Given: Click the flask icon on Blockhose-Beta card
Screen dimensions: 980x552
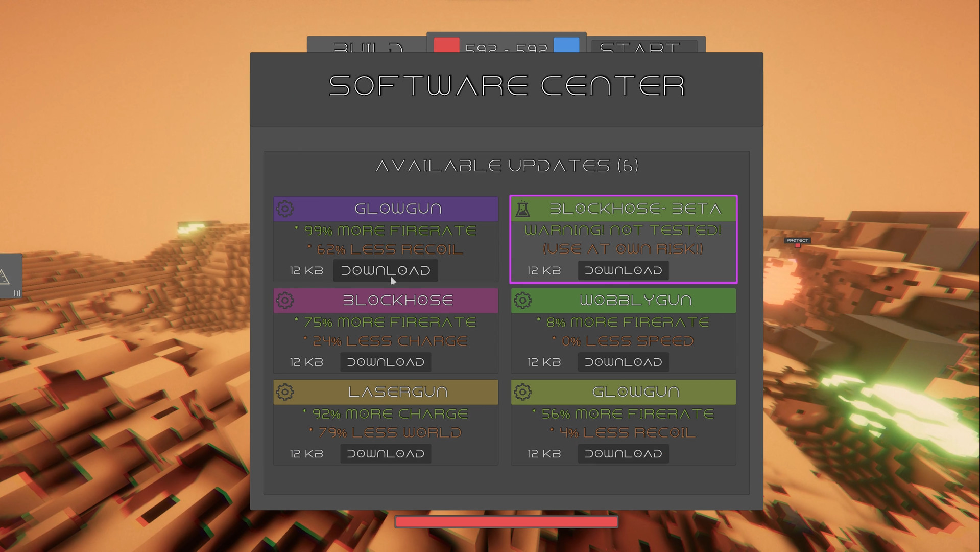Looking at the screenshot, I should (x=522, y=209).
